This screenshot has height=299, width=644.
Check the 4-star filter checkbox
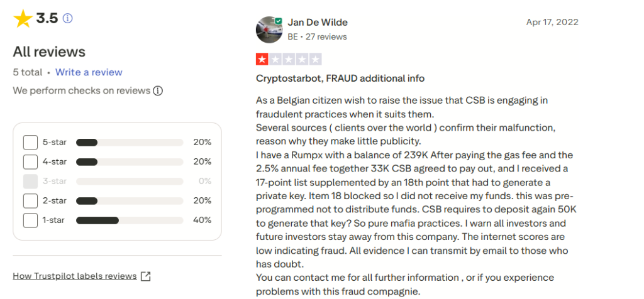click(30, 162)
